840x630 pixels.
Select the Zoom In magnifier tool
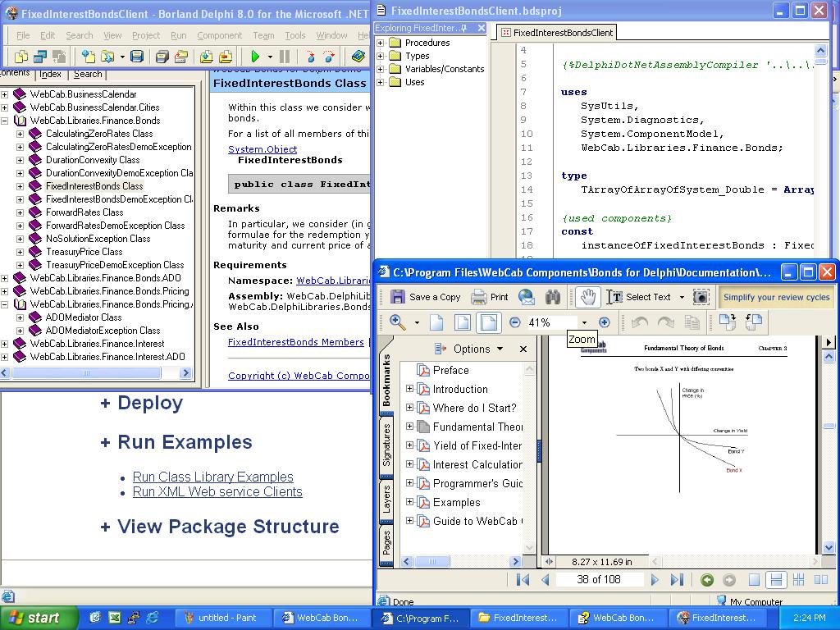point(397,322)
